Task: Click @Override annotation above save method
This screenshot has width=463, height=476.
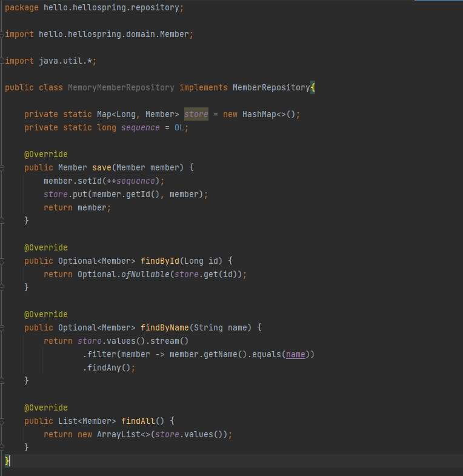Action: click(46, 155)
